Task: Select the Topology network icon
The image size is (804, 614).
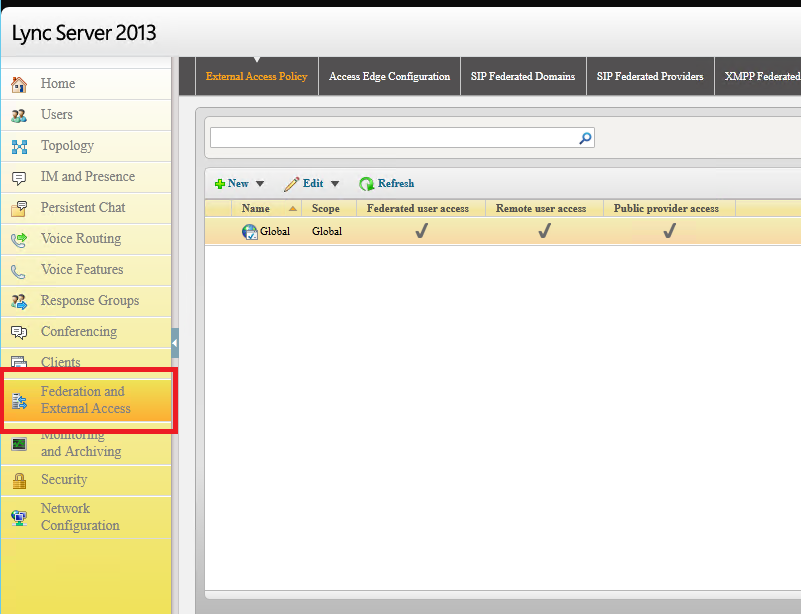Action: (19, 147)
